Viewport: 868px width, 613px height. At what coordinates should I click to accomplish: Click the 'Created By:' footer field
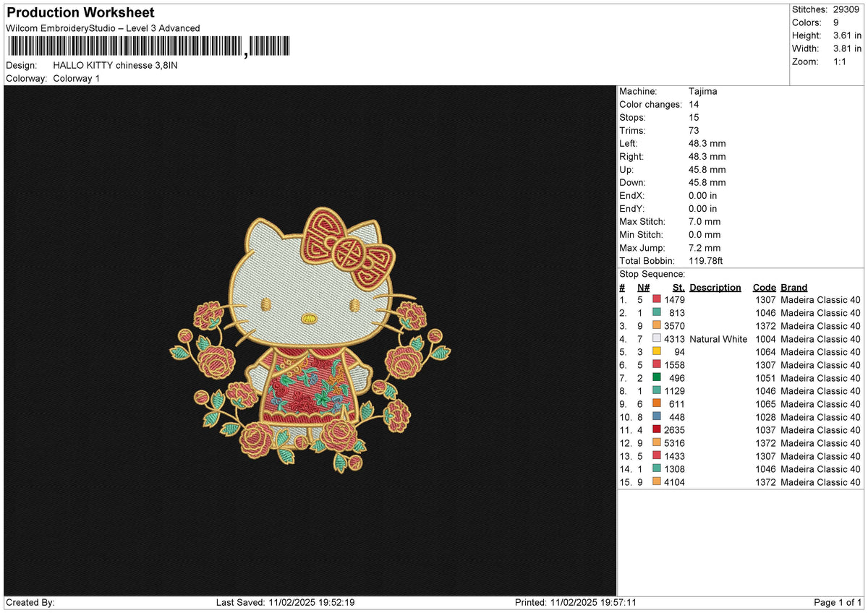pos(30,602)
